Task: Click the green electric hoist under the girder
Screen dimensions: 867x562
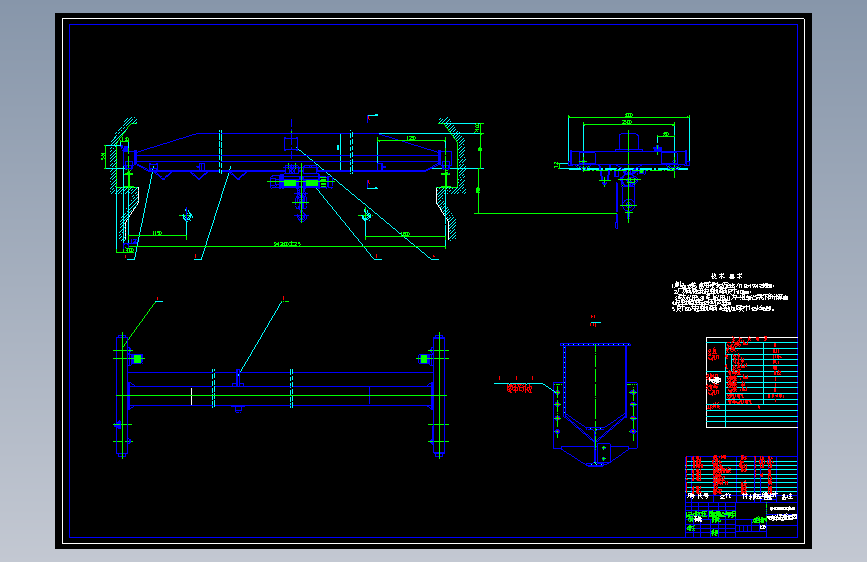Action: [x=301, y=183]
